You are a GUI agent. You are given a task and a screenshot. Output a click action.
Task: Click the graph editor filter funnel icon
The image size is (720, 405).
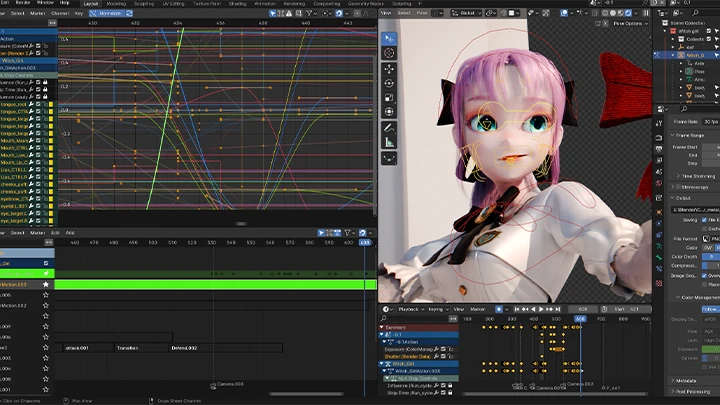pyautogui.click(x=309, y=13)
